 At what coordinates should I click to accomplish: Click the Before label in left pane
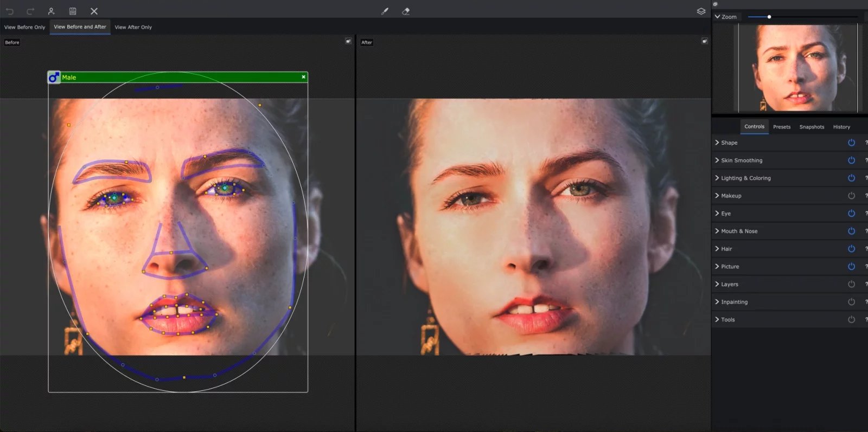point(12,42)
